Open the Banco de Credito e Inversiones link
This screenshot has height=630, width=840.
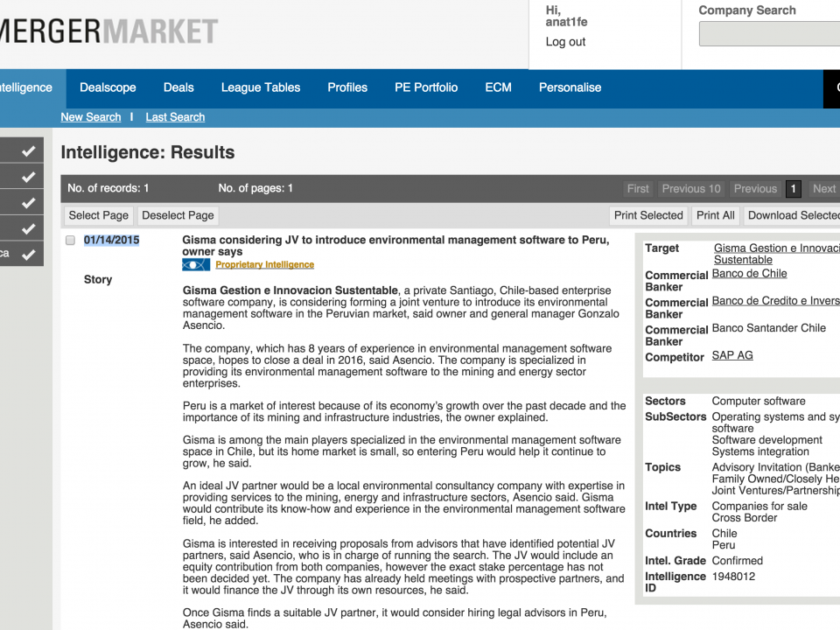click(776, 300)
